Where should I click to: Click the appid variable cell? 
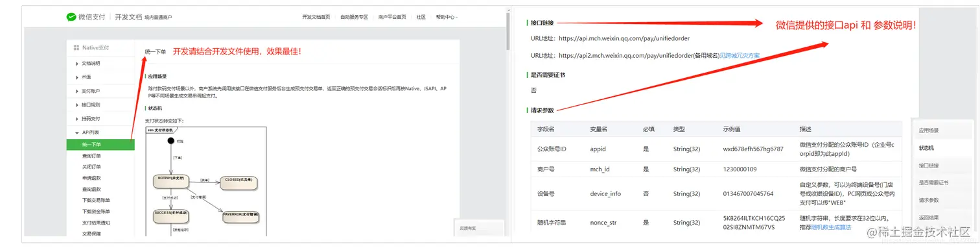pyautogui.click(x=598, y=149)
